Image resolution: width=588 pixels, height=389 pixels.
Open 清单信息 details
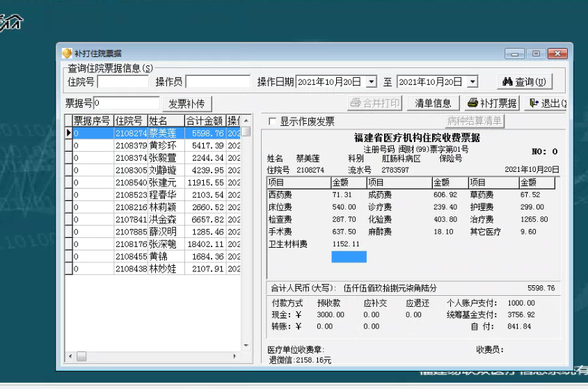[x=433, y=103]
